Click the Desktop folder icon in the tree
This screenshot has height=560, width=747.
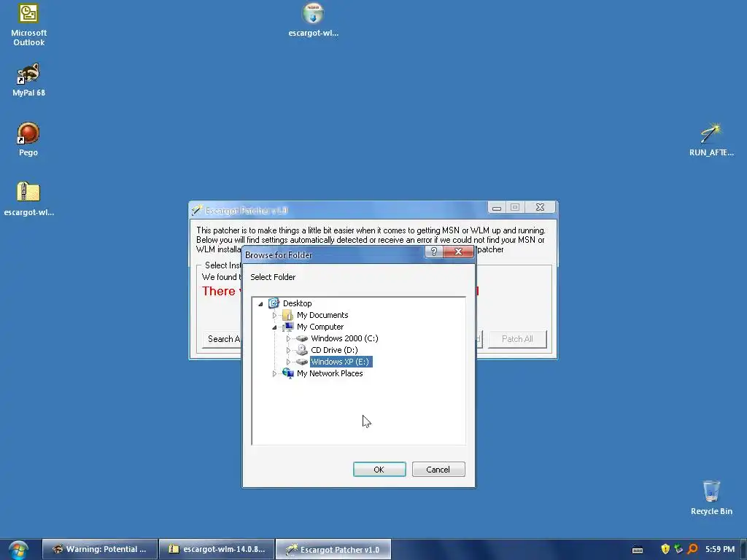[x=274, y=303]
